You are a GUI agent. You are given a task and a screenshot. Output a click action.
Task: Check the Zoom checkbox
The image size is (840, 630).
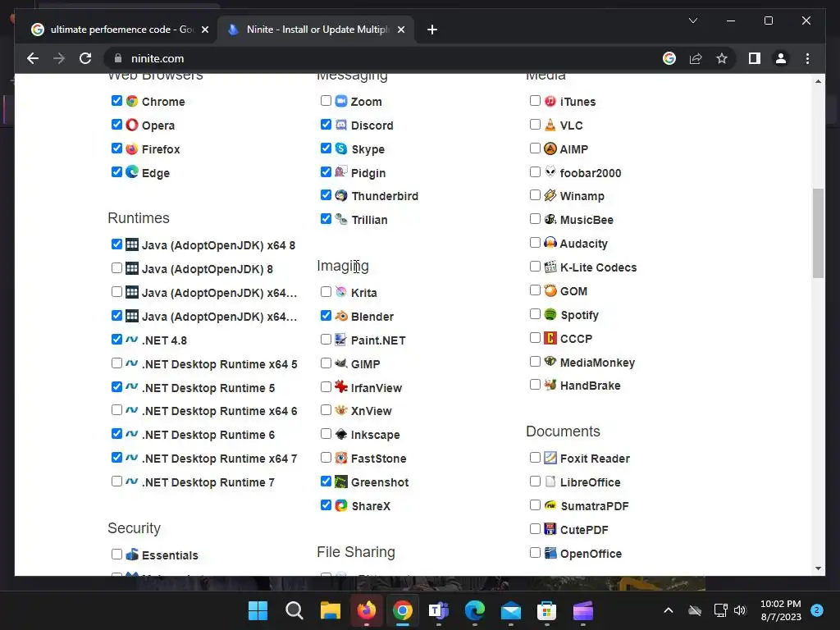click(x=326, y=100)
